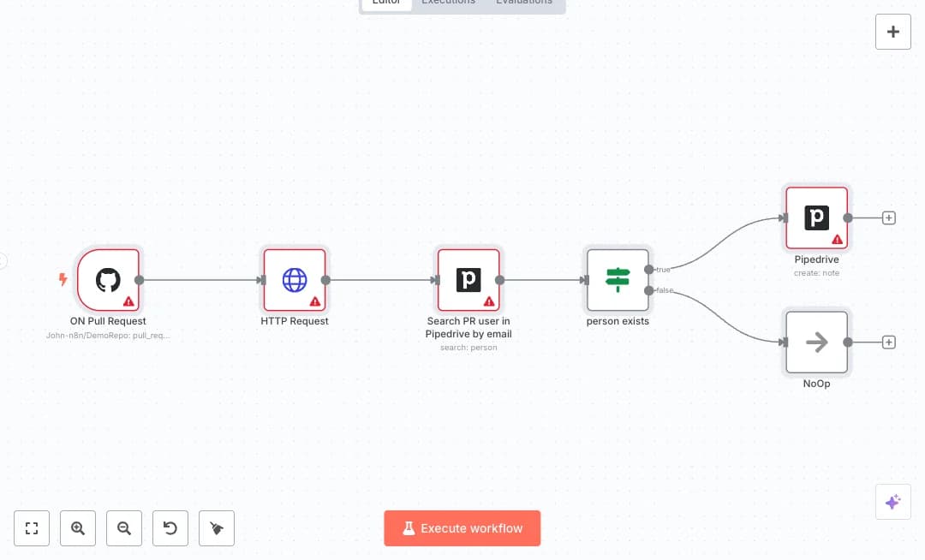Open the ON Pull Request GitHub trigger node
This screenshot has height=560, width=925.
click(x=108, y=279)
